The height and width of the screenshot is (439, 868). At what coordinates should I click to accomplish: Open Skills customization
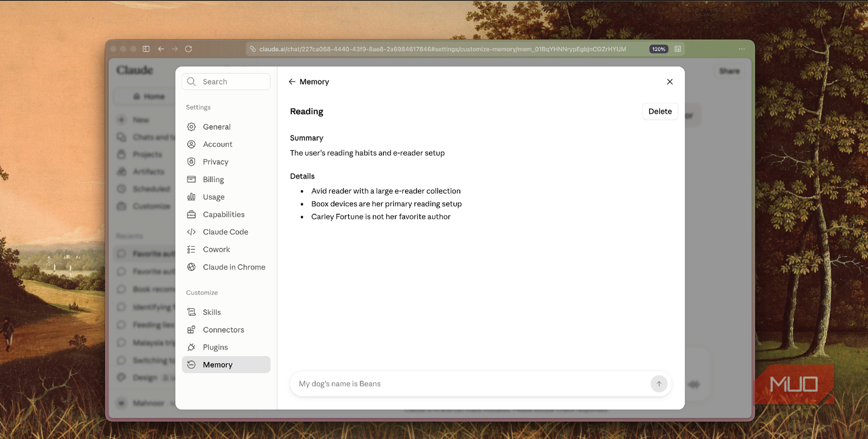[x=226, y=312]
